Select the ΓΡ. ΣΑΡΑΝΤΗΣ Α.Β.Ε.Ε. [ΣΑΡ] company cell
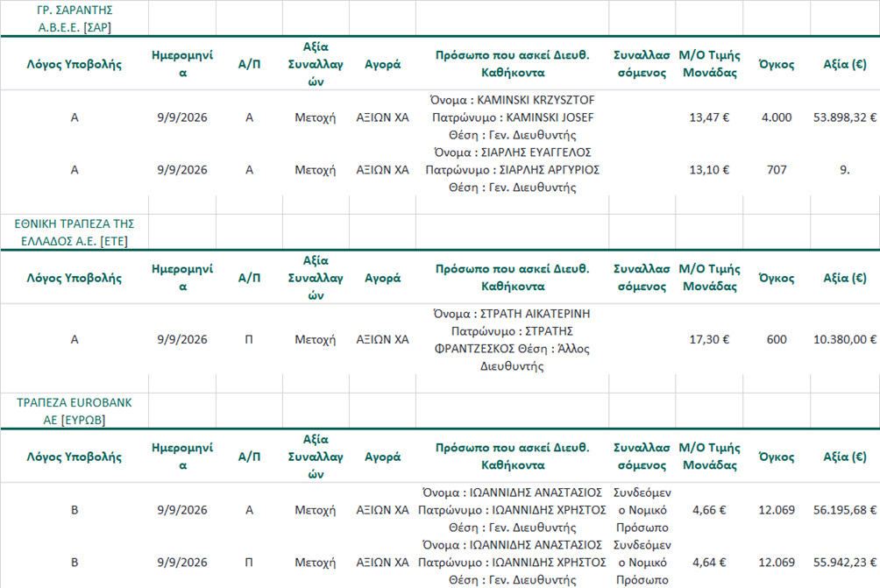 click(x=75, y=18)
